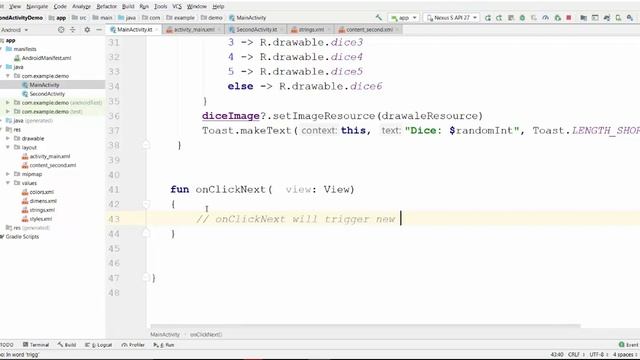Open AndroidManifest.xml in project tree
The image size is (640, 360).
click(x=42, y=58)
